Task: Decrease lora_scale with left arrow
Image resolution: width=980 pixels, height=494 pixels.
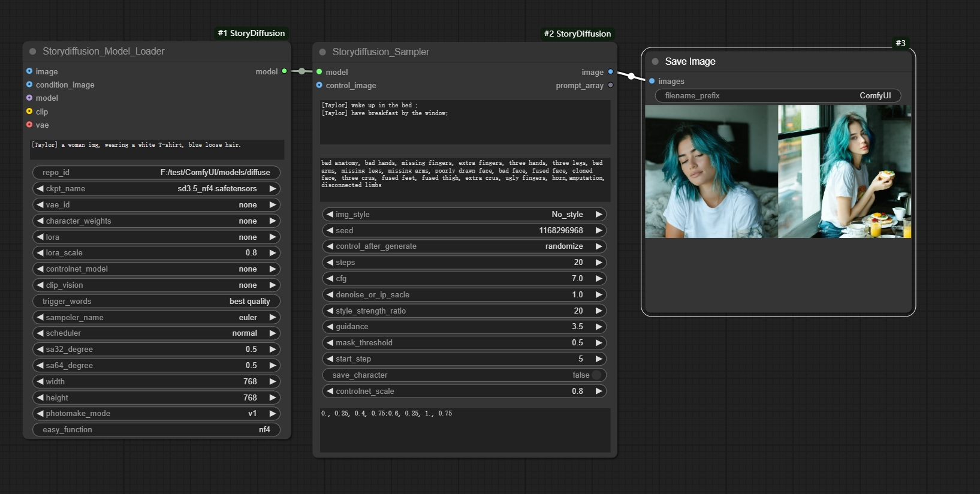Action: 40,253
